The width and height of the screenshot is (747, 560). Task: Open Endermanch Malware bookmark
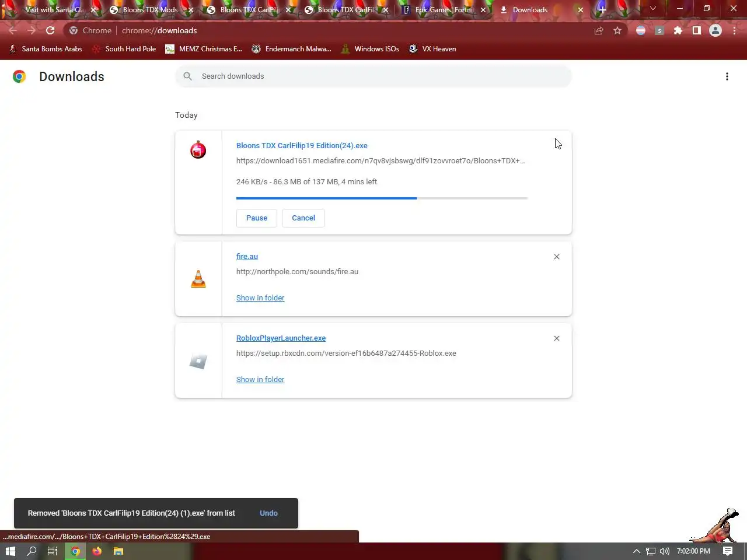[x=291, y=49]
